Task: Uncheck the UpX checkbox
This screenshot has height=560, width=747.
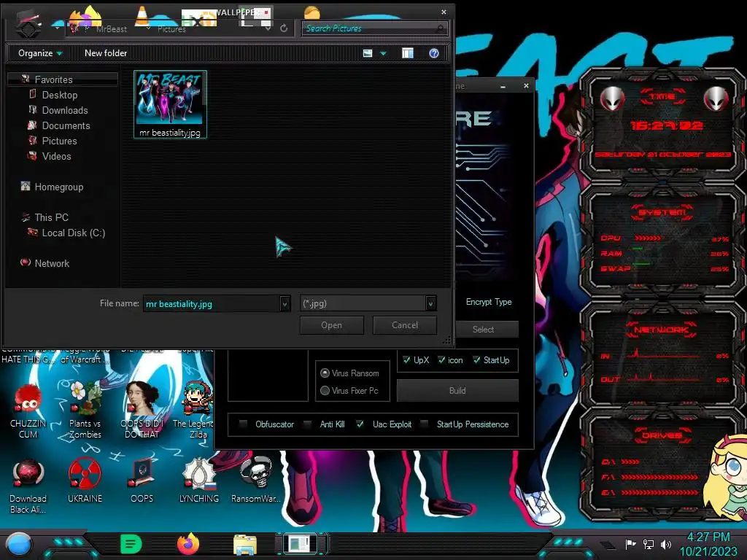Action: 406,360
